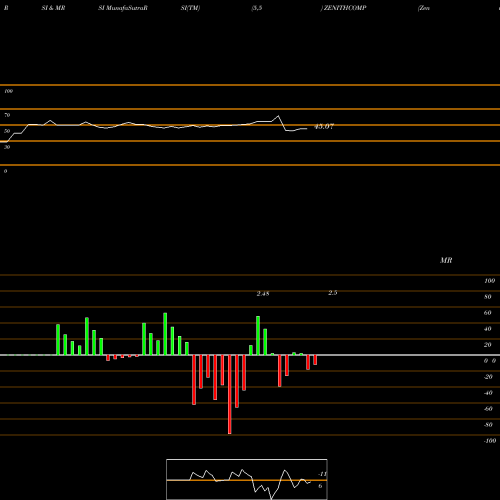Click the 'MR' panel title
This screenshot has width=500, height=500.
click(446, 260)
